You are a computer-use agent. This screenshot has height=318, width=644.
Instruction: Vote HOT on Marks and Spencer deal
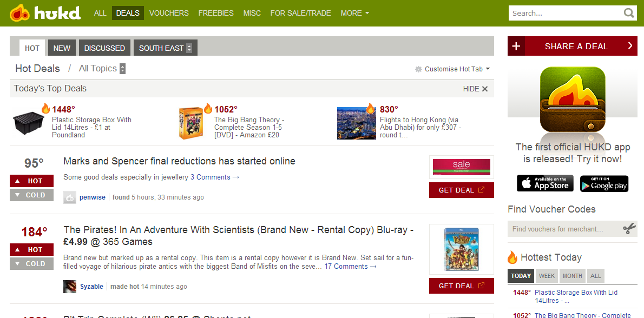pyautogui.click(x=31, y=181)
